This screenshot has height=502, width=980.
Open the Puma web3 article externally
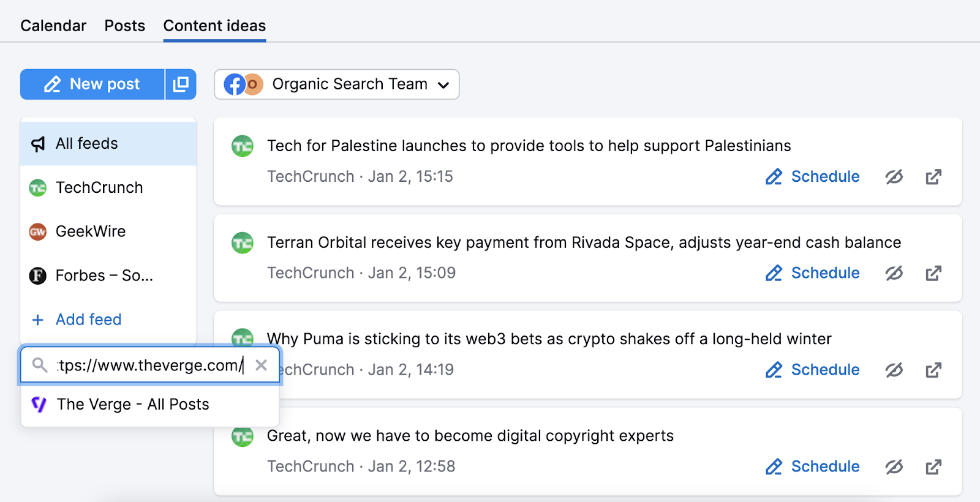tap(933, 370)
